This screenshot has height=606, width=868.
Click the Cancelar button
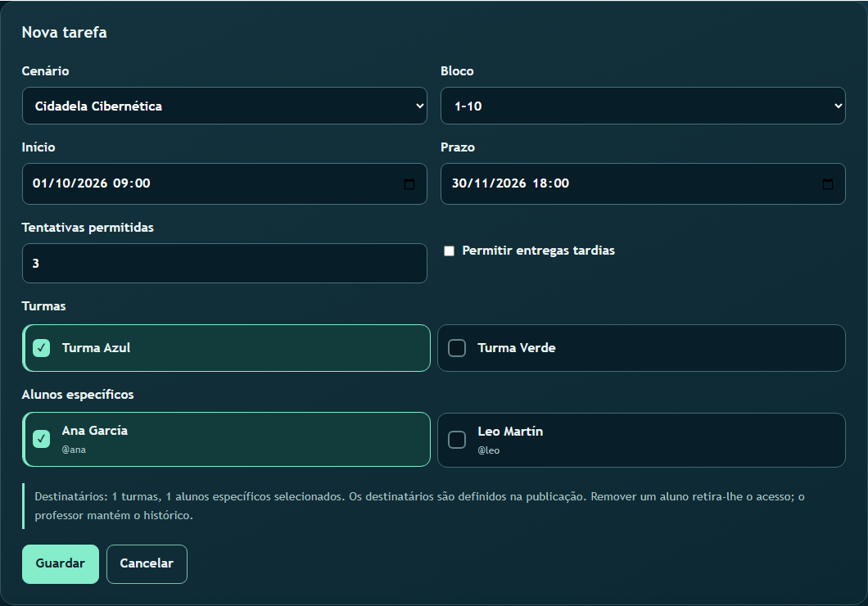147,564
